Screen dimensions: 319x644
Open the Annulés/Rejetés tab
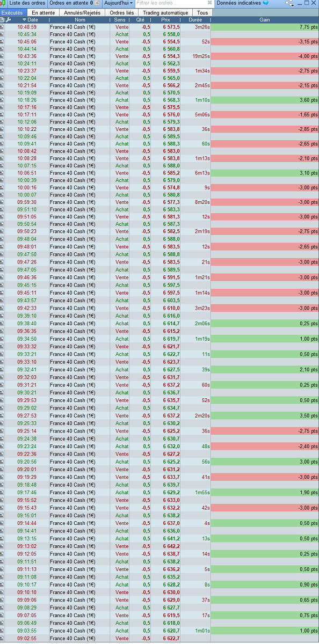[x=82, y=12]
